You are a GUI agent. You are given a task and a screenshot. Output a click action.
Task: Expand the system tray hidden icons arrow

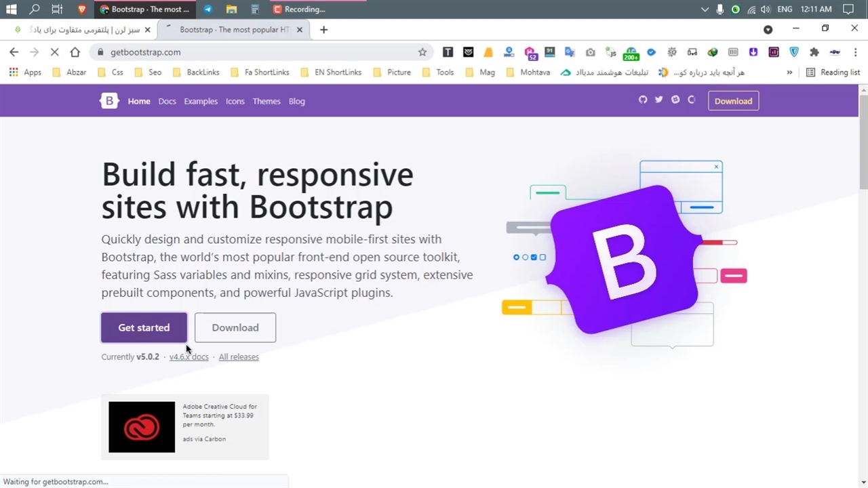point(705,9)
